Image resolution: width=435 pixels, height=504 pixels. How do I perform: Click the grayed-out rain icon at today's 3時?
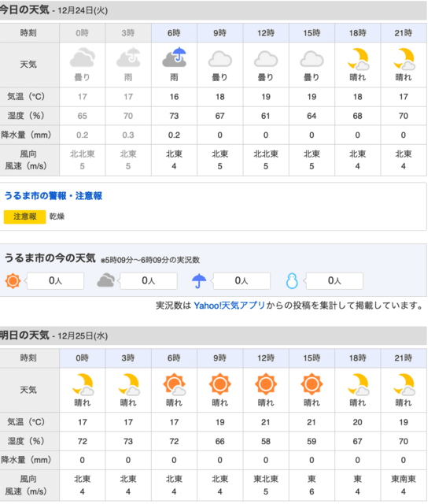(x=128, y=57)
